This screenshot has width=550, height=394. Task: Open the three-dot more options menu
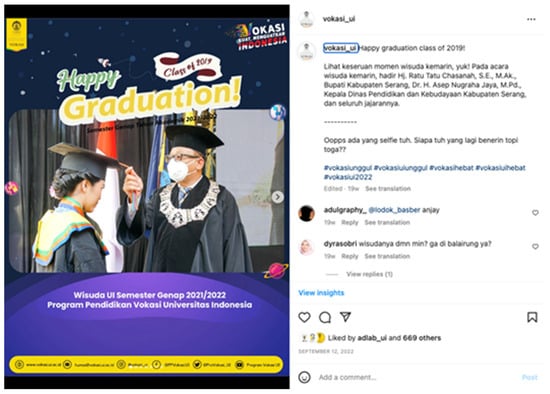click(531, 19)
